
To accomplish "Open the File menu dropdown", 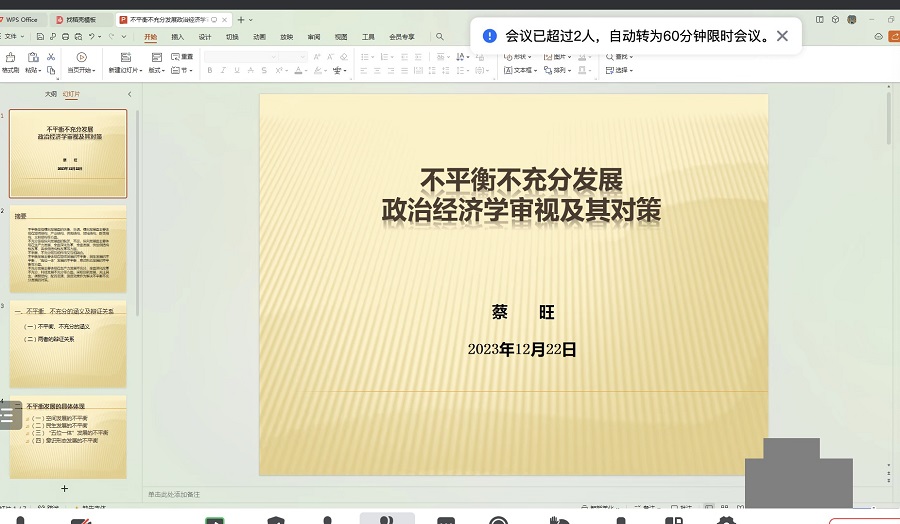I will coord(14,37).
